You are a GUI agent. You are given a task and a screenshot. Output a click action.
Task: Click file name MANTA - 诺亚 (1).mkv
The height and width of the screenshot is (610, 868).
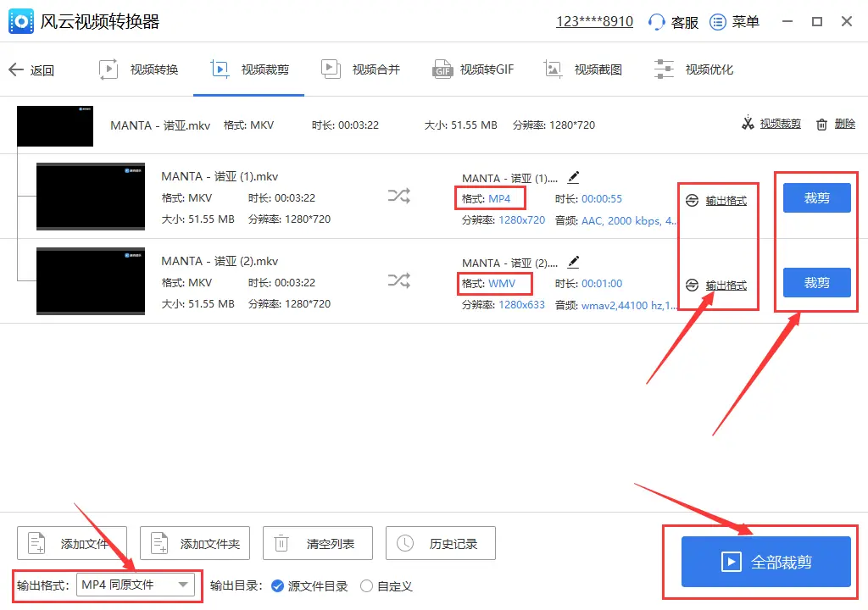point(220,176)
